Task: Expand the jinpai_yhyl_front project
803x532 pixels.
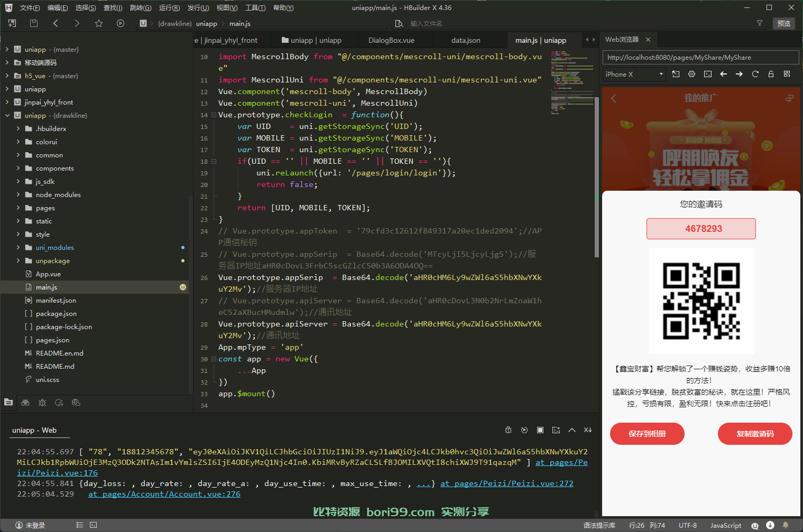Action: (x=7, y=102)
